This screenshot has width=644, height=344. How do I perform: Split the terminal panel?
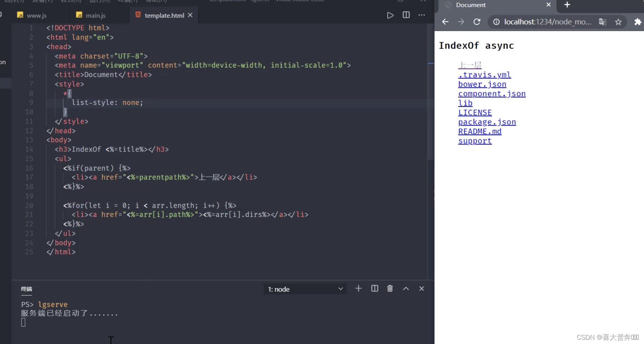click(375, 289)
